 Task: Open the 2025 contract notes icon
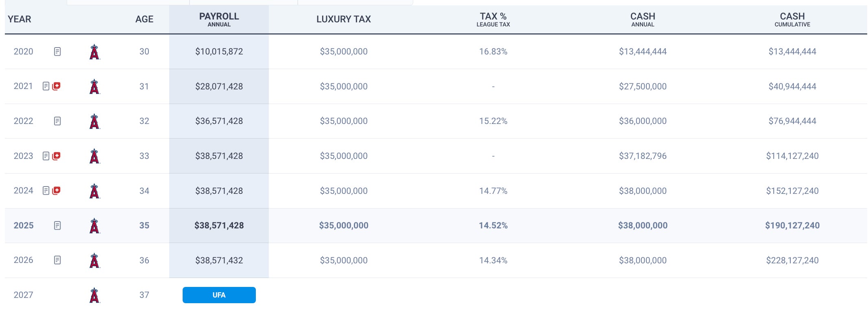pyautogui.click(x=57, y=226)
